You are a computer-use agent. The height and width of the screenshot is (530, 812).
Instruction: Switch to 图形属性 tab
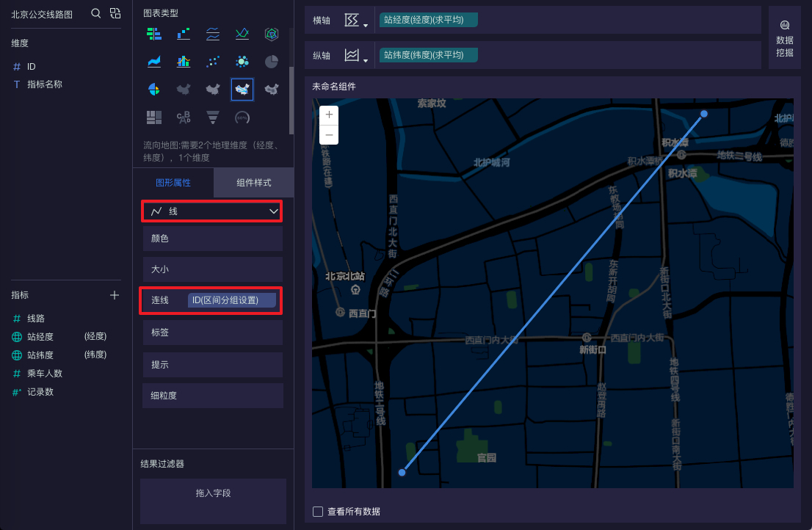(x=173, y=182)
